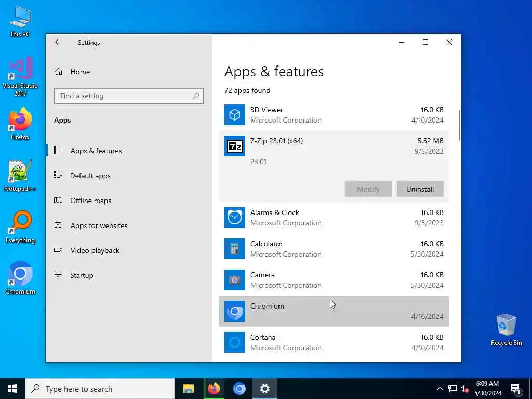Screen dimensions: 532x399
Task: Show hidden system tray icons
Action: pos(440,389)
